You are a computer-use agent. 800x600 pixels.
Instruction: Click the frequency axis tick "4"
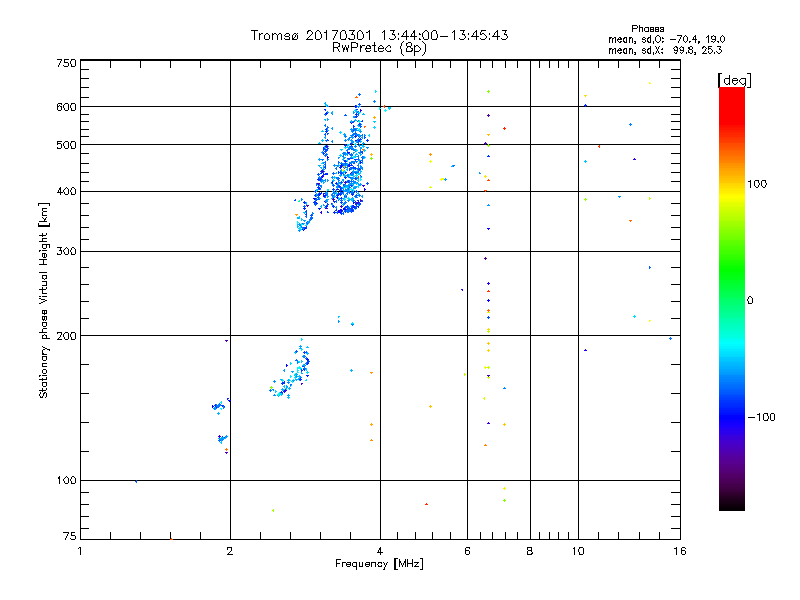(x=380, y=551)
